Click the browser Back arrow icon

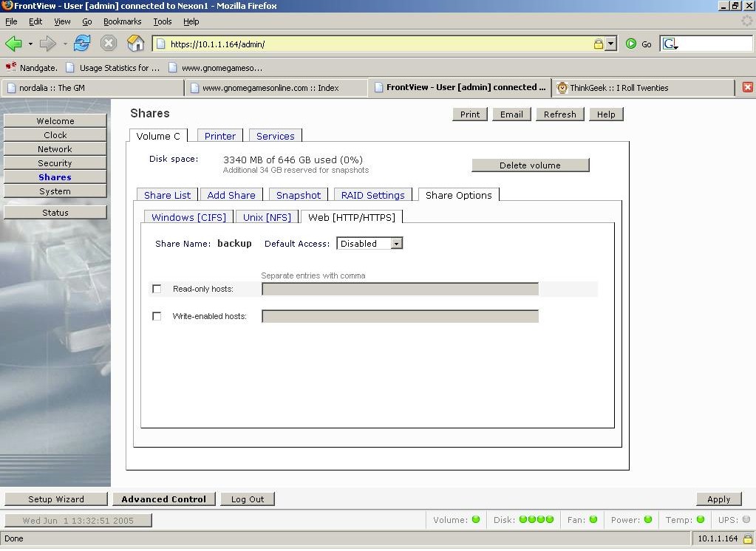[x=13, y=44]
